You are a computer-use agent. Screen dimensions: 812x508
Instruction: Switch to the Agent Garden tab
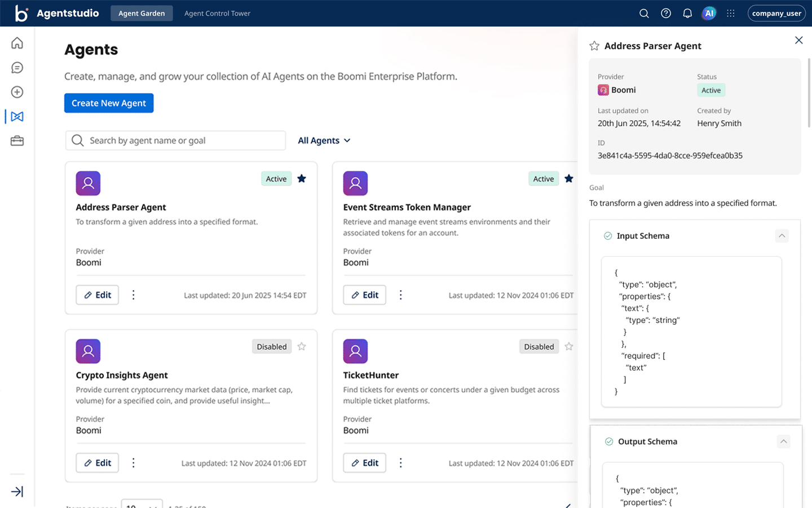pyautogui.click(x=142, y=14)
